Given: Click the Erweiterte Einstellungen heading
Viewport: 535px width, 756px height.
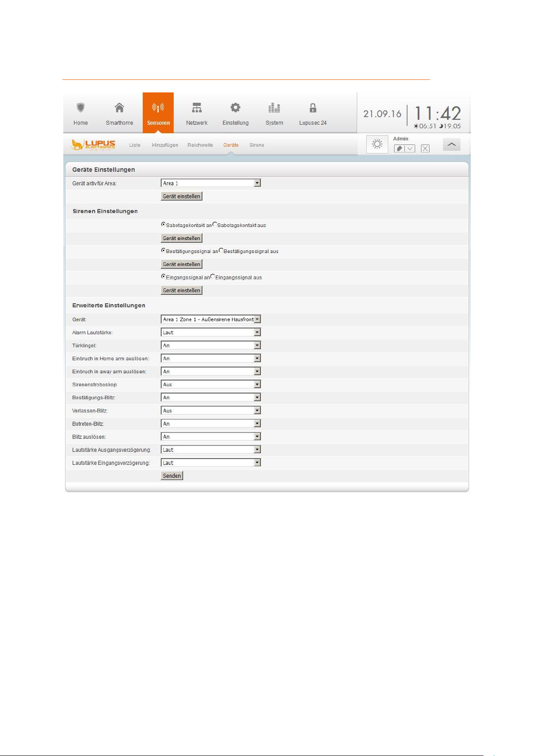Looking at the screenshot, I should coord(109,306).
